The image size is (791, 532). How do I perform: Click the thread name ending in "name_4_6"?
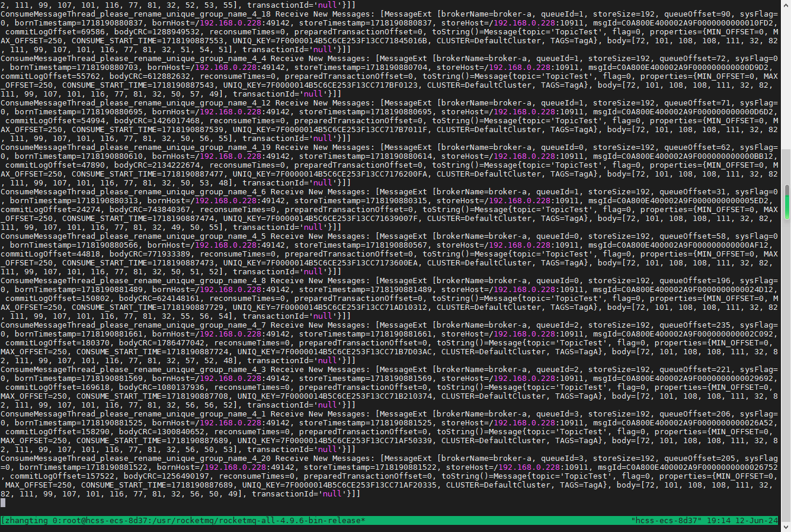(x=133, y=192)
